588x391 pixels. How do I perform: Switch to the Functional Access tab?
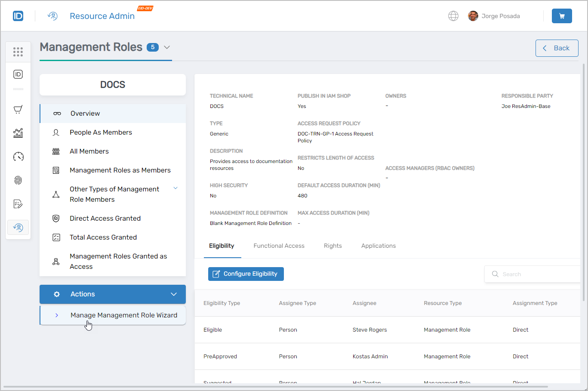(x=279, y=246)
